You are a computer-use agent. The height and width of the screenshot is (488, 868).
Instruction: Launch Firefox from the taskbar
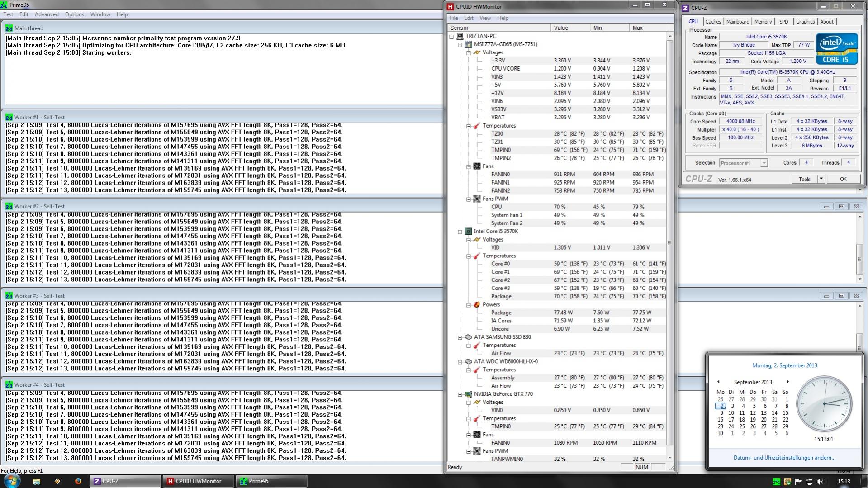pos(78,481)
